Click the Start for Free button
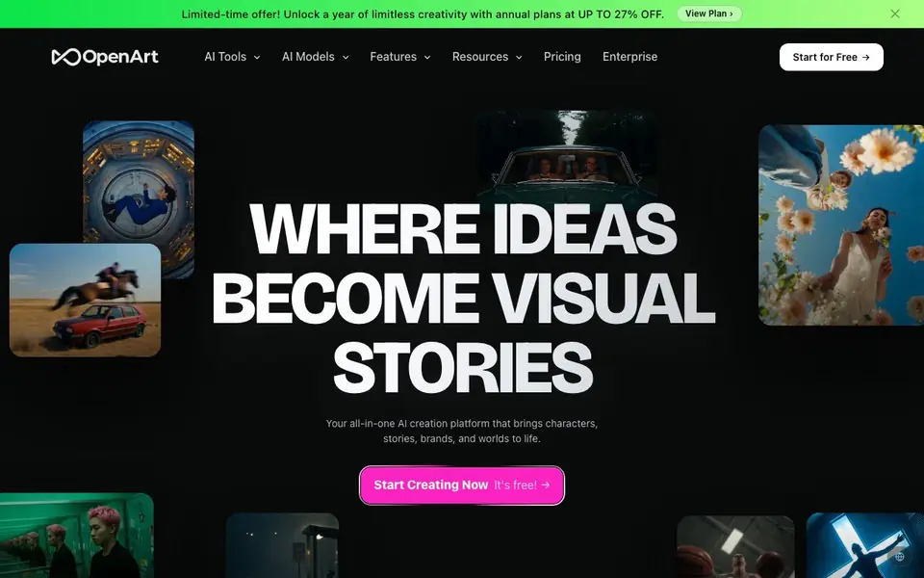 point(831,57)
